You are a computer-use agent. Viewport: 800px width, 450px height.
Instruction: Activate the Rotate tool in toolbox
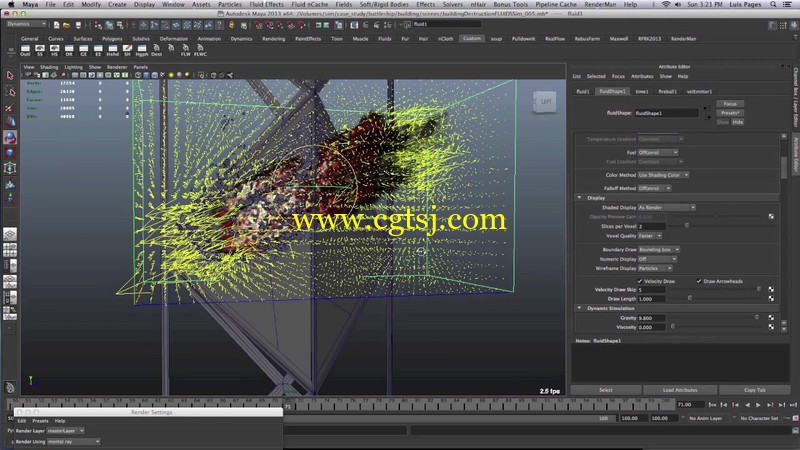tap(10, 137)
